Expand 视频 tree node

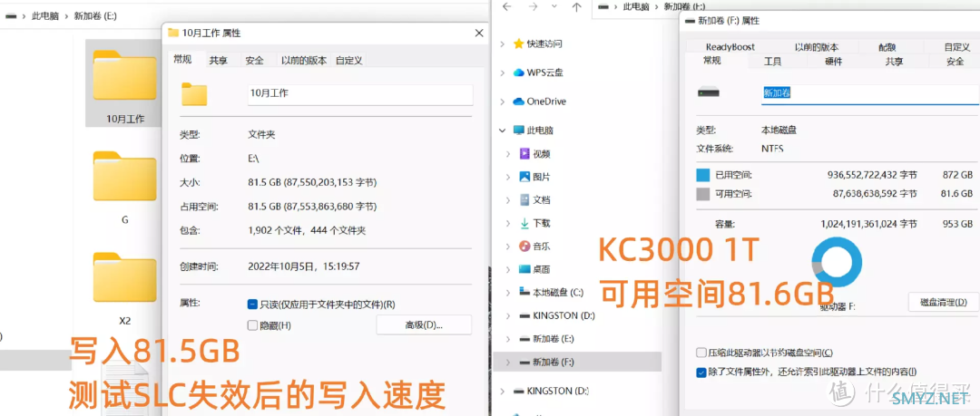[x=509, y=154]
